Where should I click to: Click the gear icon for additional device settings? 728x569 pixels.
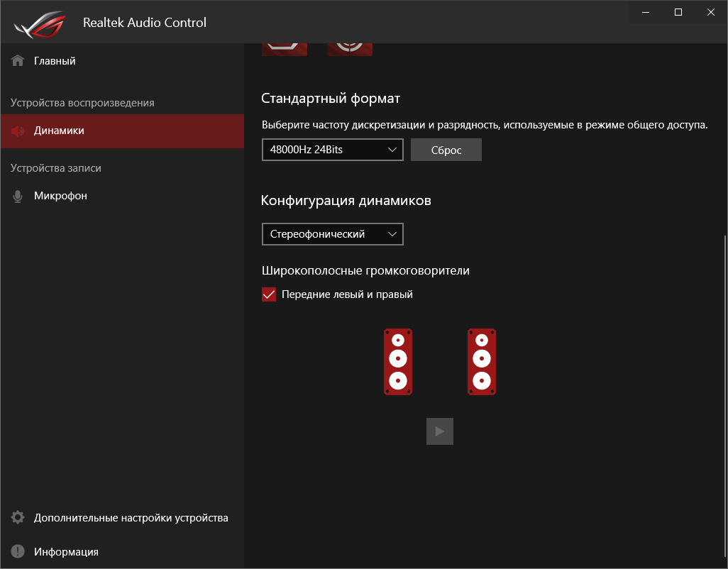pyautogui.click(x=18, y=518)
